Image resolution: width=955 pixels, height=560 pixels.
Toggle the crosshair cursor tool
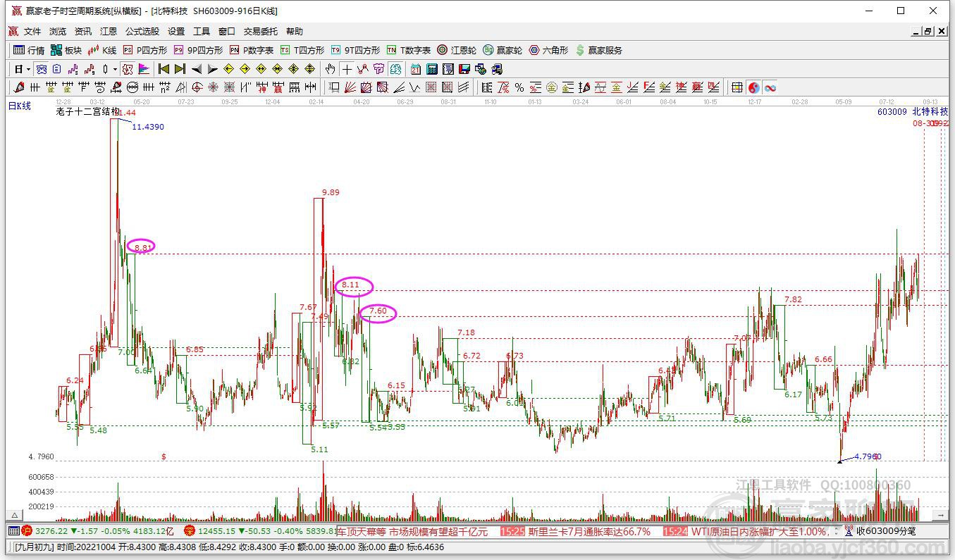click(347, 69)
